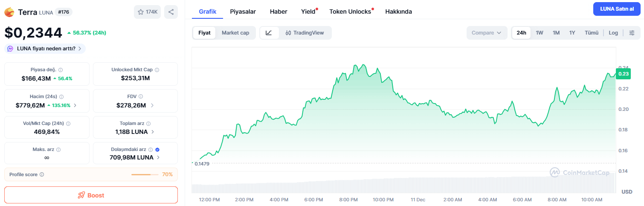Expand the Dolaşımdaki arz chevron
Image resolution: width=644 pixels, height=206 pixels.
(x=158, y=157)
